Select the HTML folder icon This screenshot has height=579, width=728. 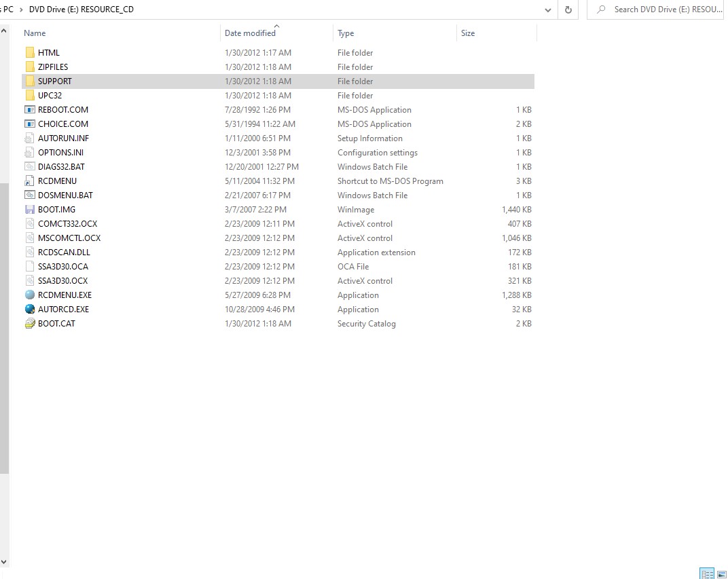click(x=29, y=53)
